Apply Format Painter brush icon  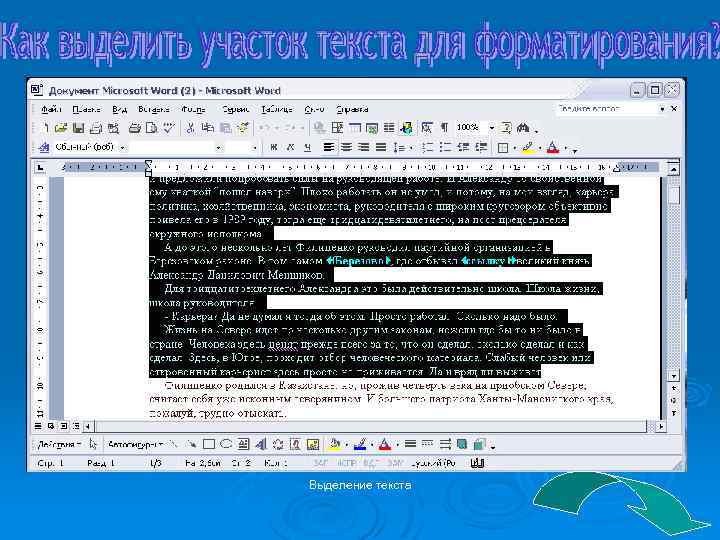coord(243,128)
